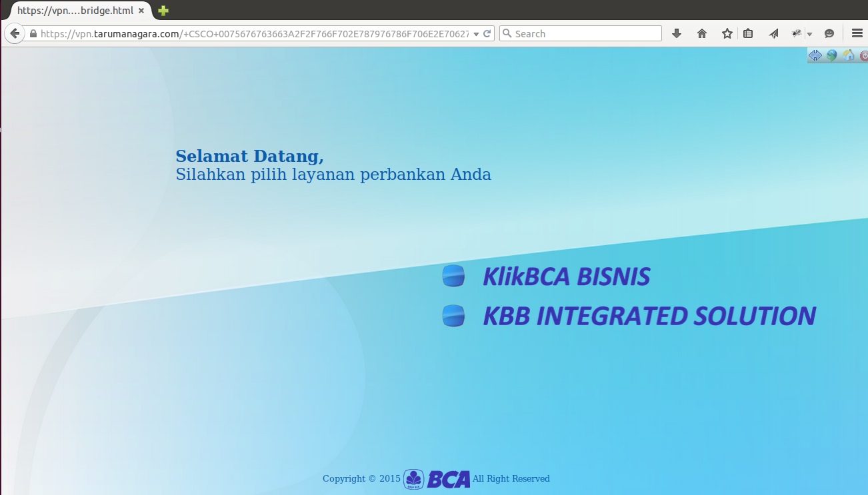Open a new tab with plus button
The width and height of the screenshot is (868, 495).
pyautogui.click(x=163, y=11)
